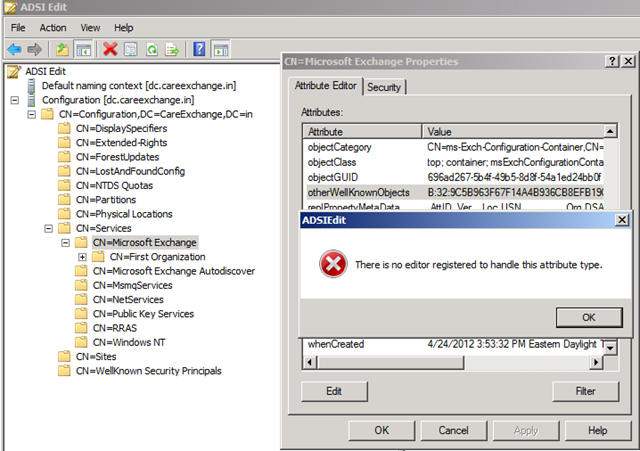This screenshot has height=451, width=640.
Task: Select the objectCategory attribute row
Action: click(454, 147)
